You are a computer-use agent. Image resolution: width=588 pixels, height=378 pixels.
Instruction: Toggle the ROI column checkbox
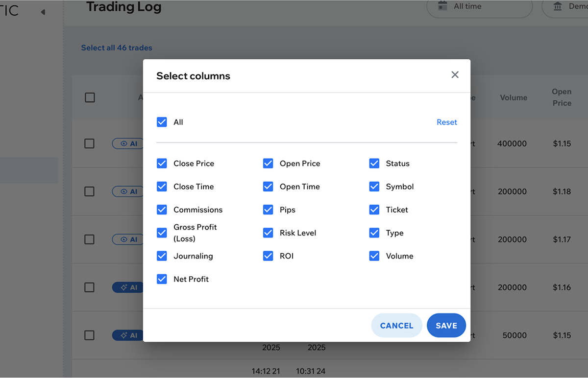[268, 256]
